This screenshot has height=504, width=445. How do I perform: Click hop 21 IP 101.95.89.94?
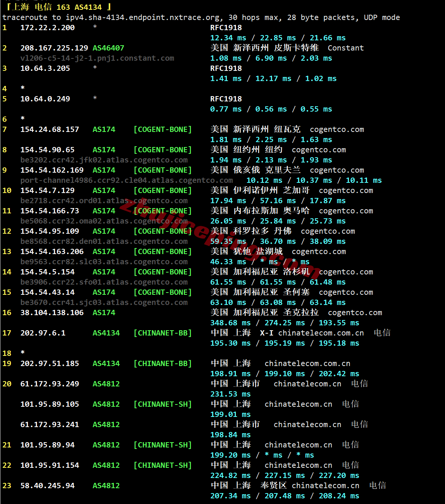(47, 445)
